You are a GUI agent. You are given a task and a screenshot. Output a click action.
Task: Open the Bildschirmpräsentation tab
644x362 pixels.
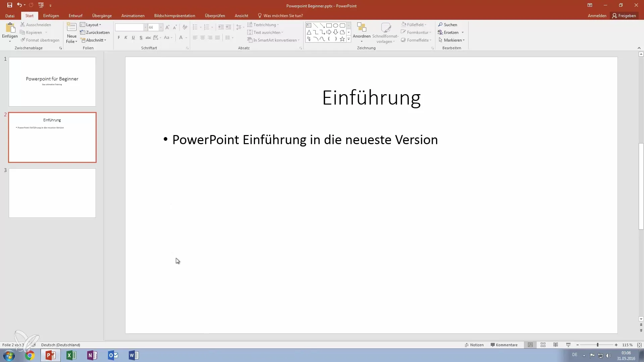click(174, 16)
